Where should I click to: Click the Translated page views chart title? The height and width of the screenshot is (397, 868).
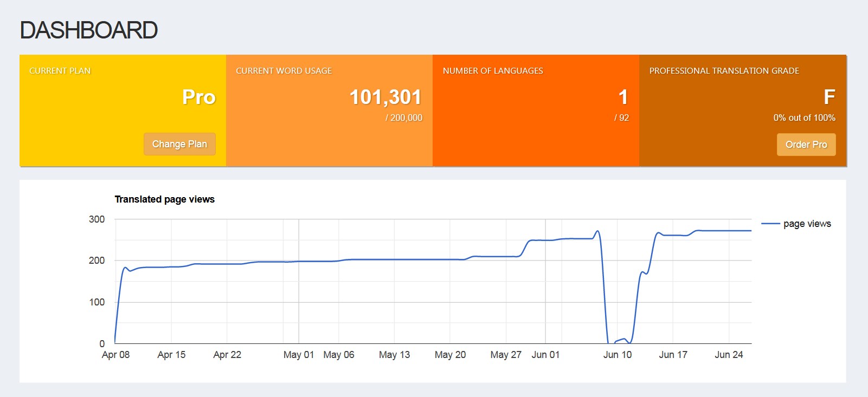[x=164, y=199]
